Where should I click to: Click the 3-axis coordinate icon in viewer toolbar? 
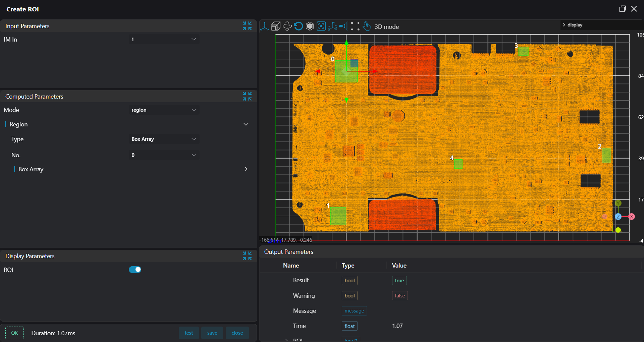[265, 26]
